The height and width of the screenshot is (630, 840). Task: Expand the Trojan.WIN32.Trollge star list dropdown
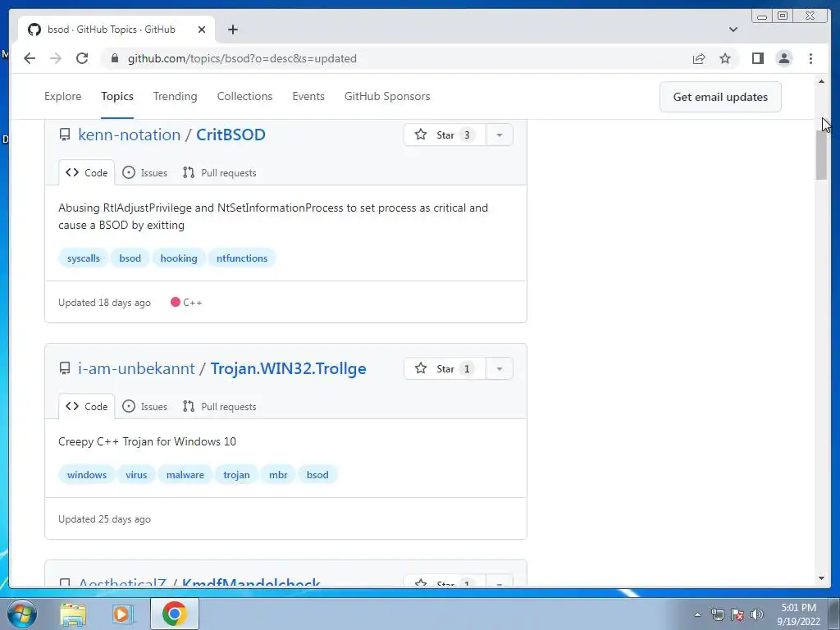click(x=500, y=368)
